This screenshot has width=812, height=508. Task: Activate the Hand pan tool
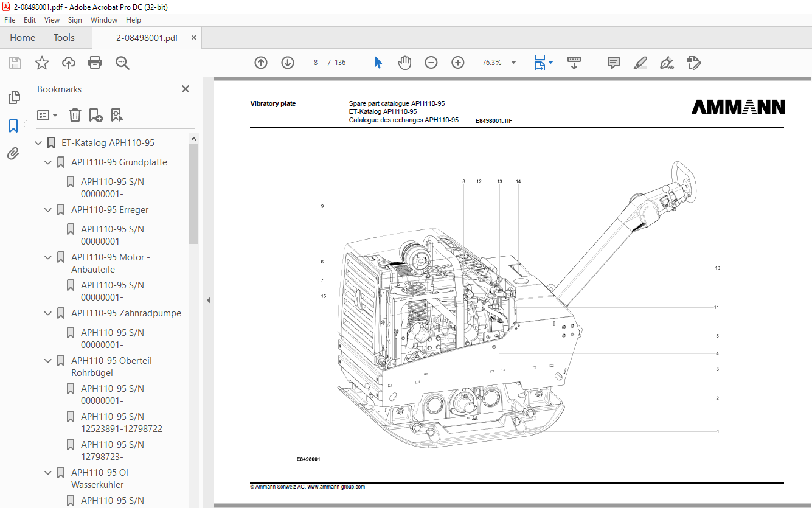point(404,63)
